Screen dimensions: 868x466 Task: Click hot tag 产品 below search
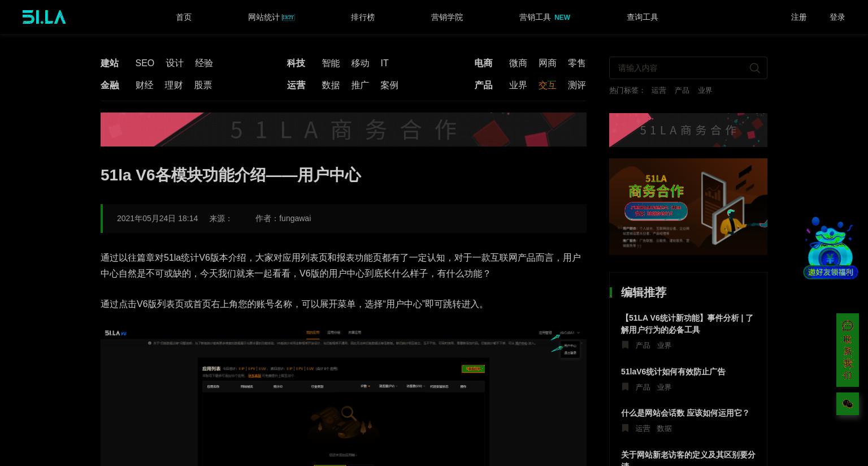click(682, 90)
